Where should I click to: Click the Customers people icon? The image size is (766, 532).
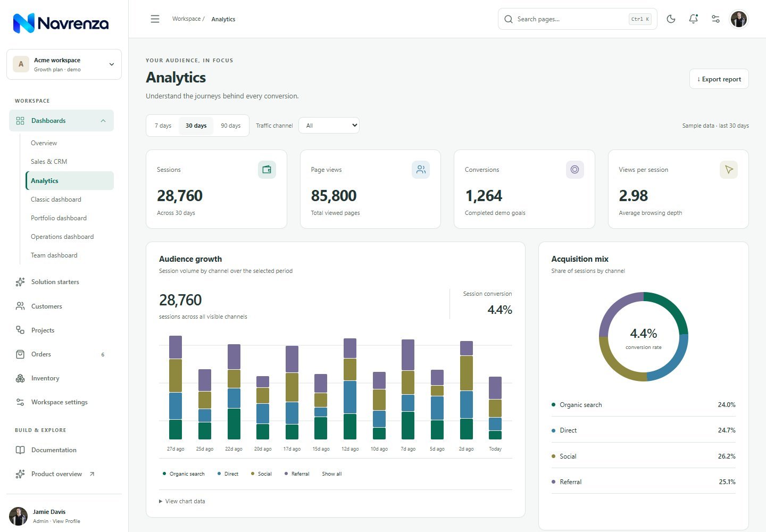tap(20, 306)
